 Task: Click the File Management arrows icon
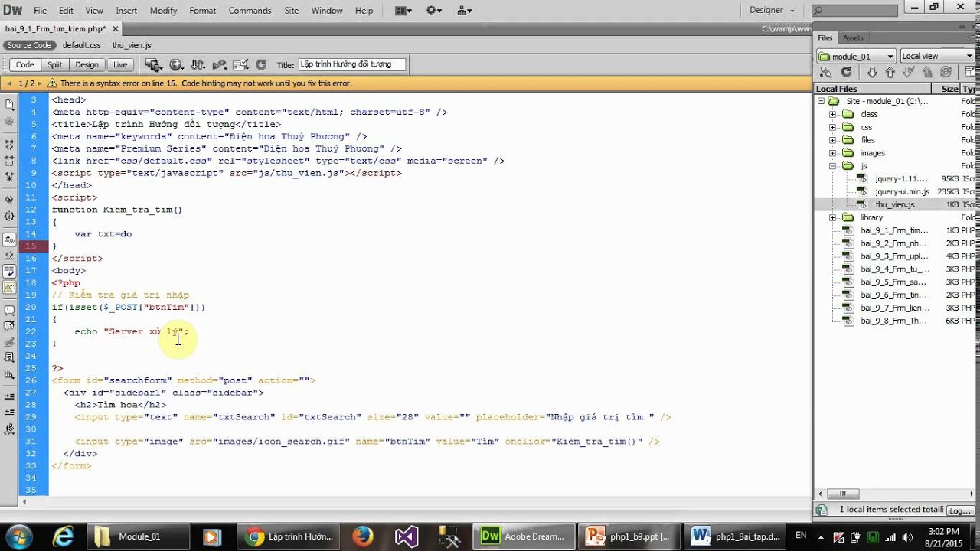(x=198, y=65)
